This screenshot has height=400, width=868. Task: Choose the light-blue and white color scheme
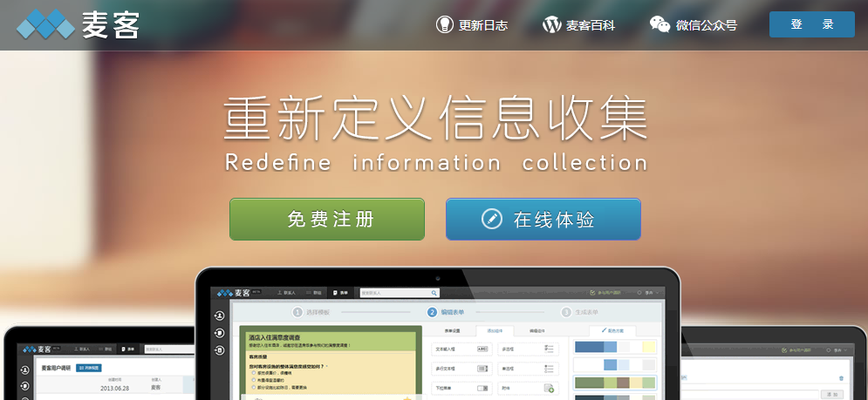click(614, 364)
